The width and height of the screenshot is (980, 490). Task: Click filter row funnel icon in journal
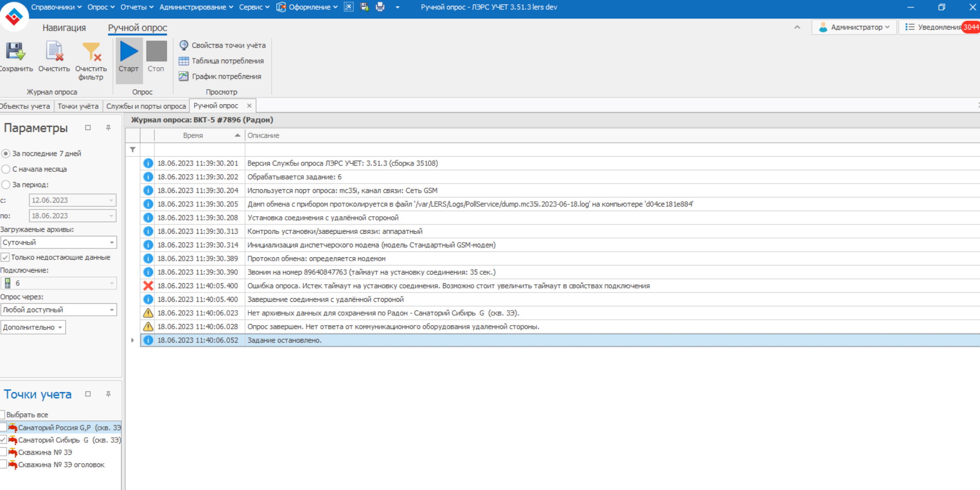click(133, 149)
